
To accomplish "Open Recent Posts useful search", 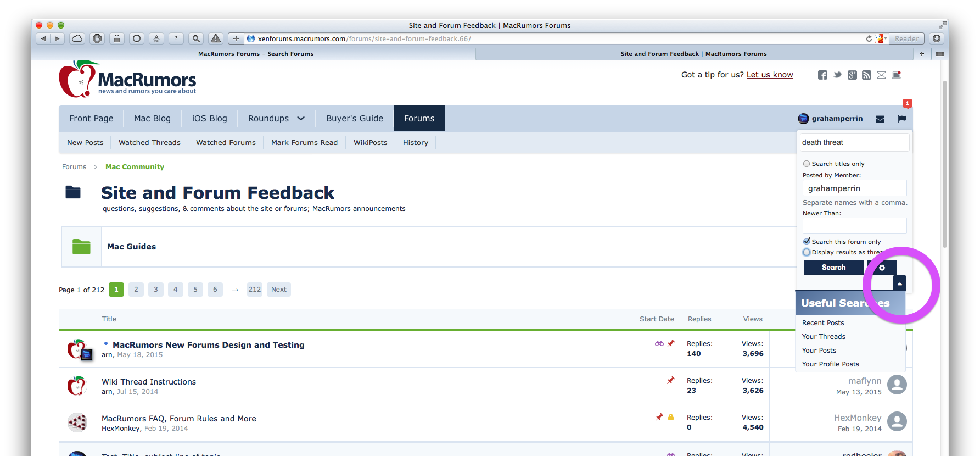I will (823, 323).
